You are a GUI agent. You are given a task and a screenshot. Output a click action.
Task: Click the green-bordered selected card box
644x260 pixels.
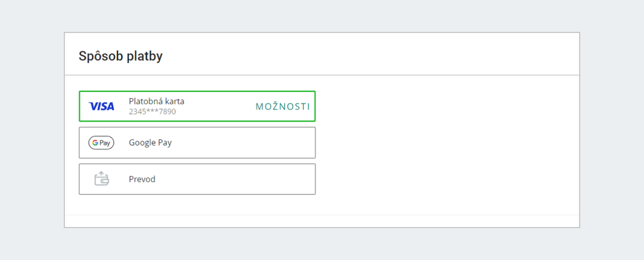tap(197, 106)
